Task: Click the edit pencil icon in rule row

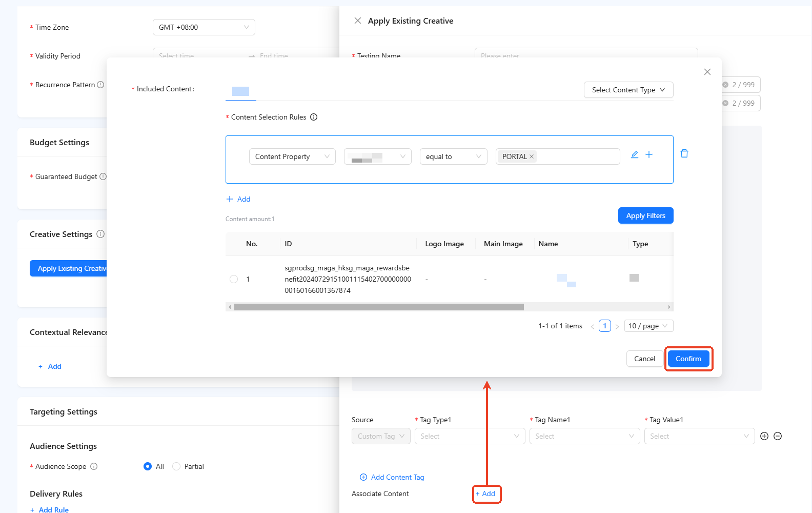Action: pos(634,154)
